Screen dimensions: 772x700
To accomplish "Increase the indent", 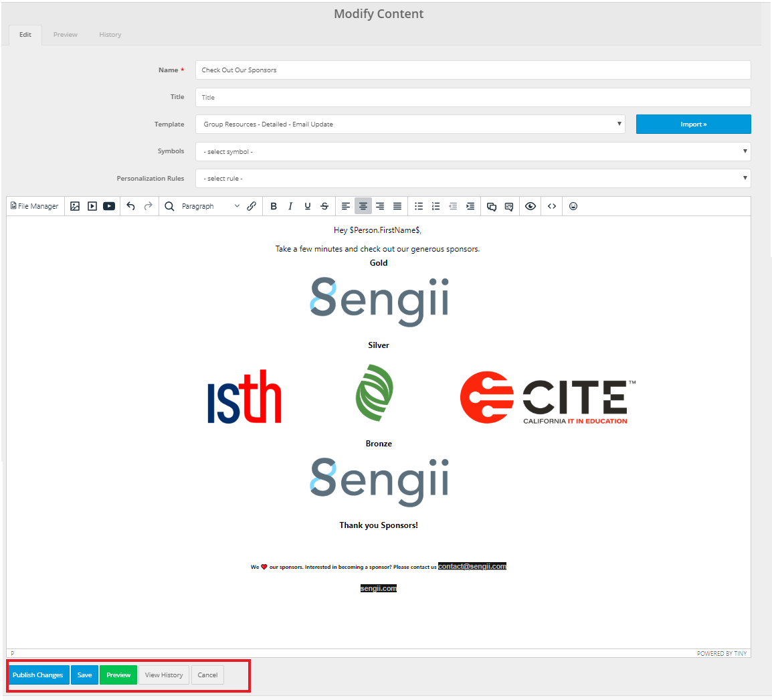I will (470, 206).
